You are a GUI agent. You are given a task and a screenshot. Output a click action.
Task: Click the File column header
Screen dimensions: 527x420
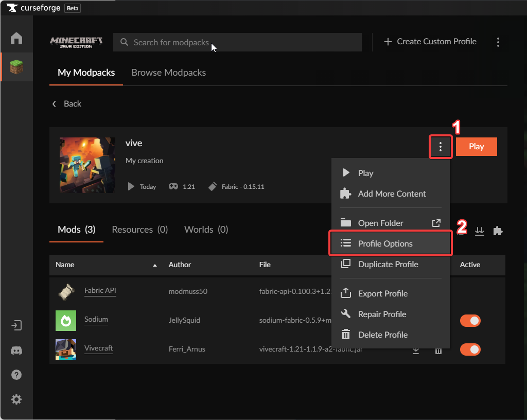point(265,265)
